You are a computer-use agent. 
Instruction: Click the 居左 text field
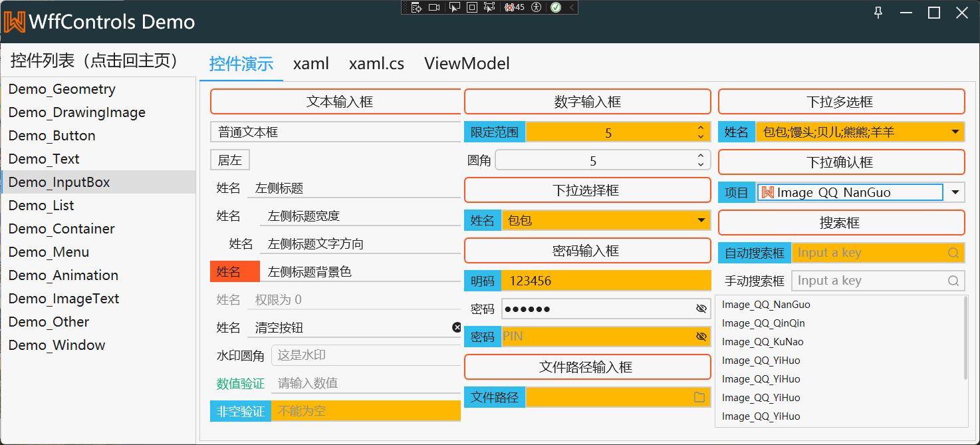pos(230,160)
